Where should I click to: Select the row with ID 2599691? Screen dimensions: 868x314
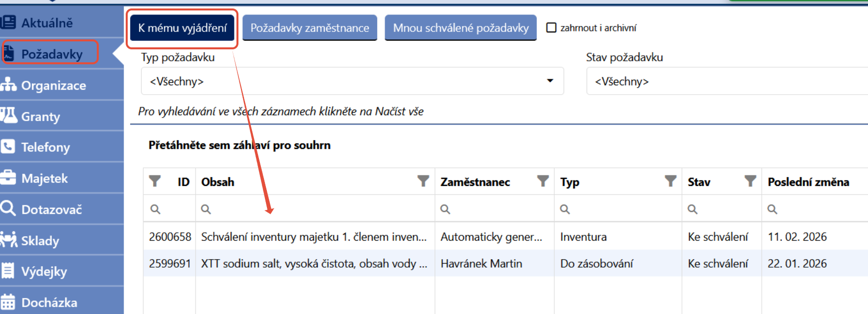click(x=505, y=264)
